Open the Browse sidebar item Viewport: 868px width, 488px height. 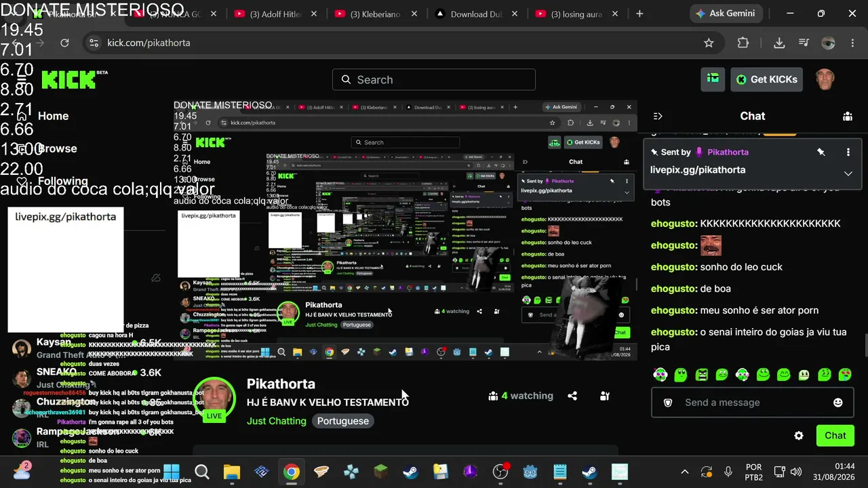[47, 148]
